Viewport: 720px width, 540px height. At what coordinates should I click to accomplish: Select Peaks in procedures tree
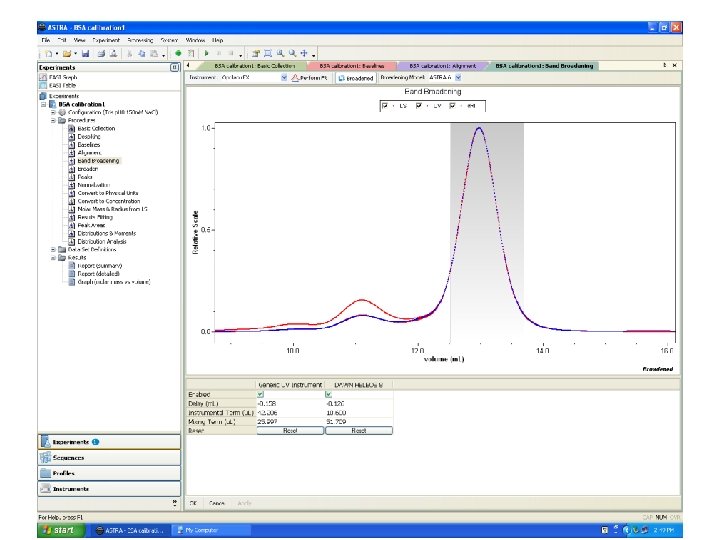[85, 177]
